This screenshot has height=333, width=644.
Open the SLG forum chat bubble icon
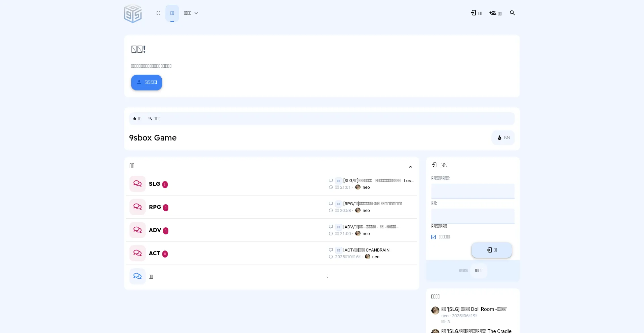[x=138, y=184]
